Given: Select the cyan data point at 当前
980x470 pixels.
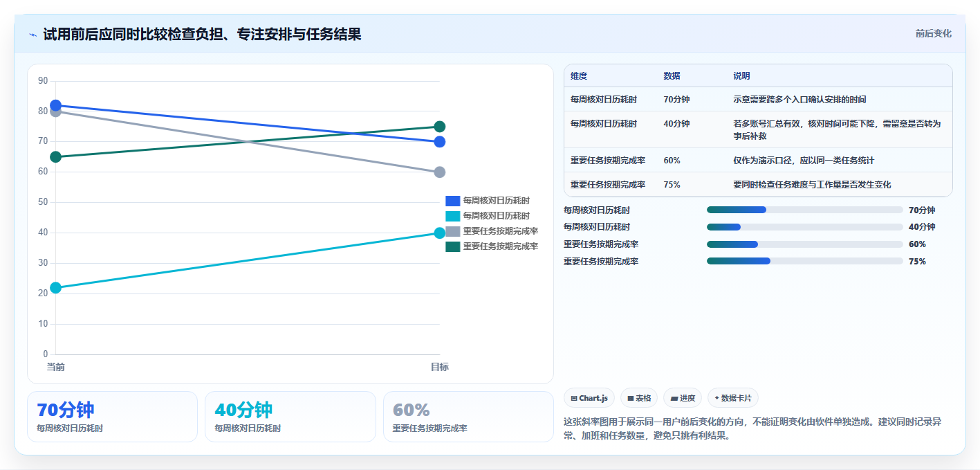Looking at the screenshot, I should 55,288.
